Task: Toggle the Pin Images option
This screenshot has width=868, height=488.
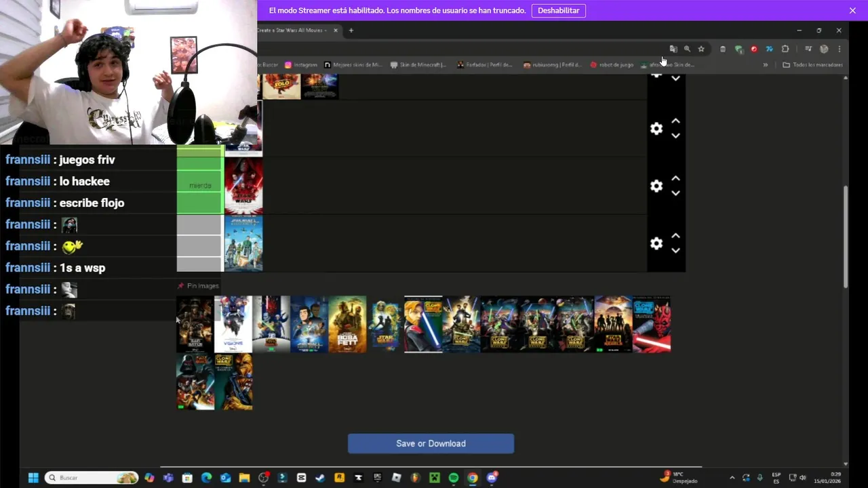Action: [198, 286]
